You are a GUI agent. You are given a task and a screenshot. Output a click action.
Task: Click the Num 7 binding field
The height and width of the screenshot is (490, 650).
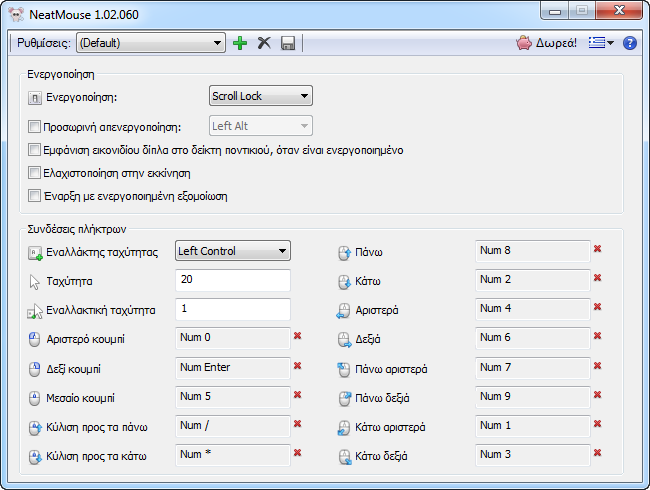click(x=533, y=368)
